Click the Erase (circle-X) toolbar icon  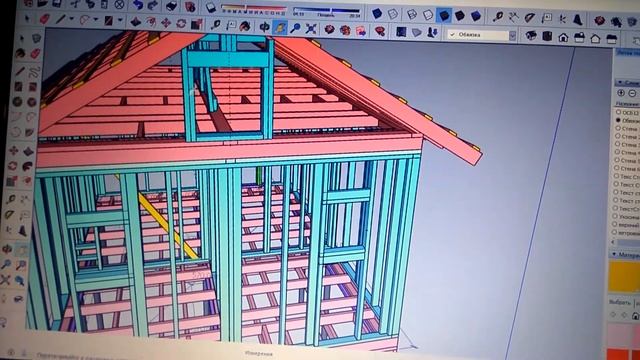[119, 4]
